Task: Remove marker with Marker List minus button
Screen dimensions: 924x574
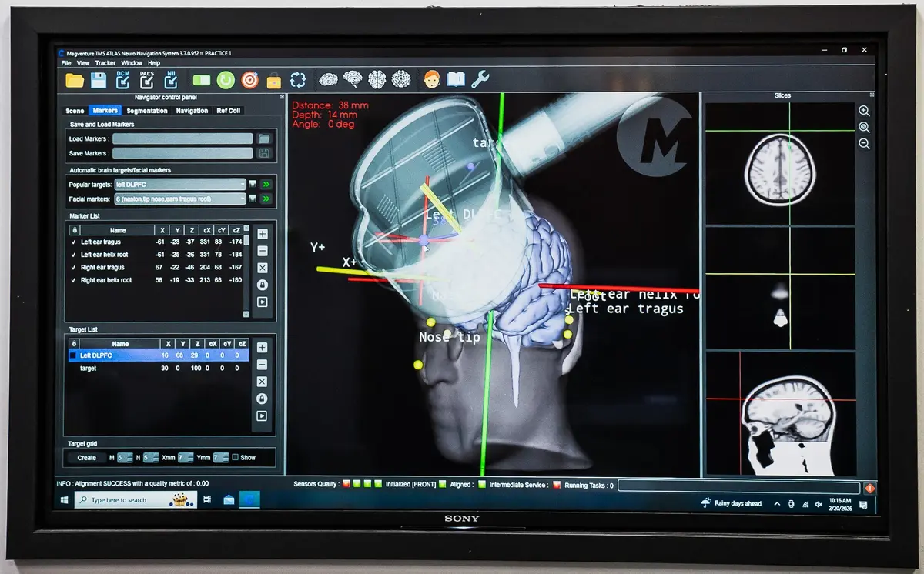Action: click(263, 251)
